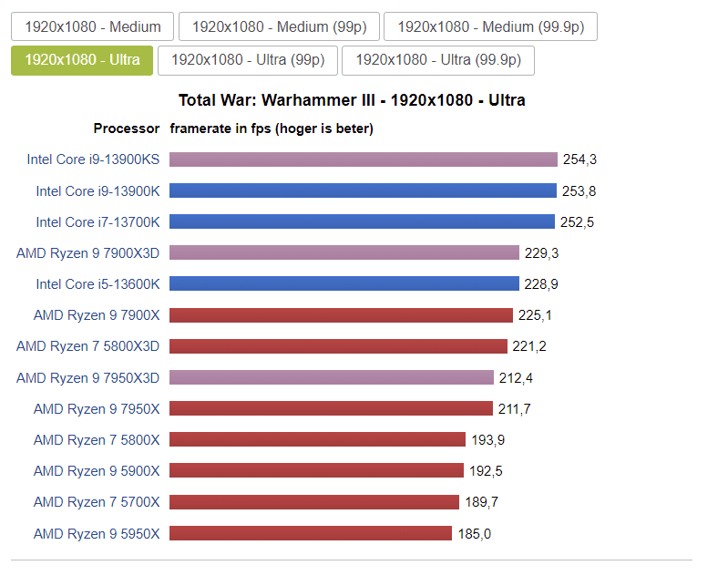
Task: Click the active 1920x1080 - Ultra tab
Action: [x=82, y=60]
